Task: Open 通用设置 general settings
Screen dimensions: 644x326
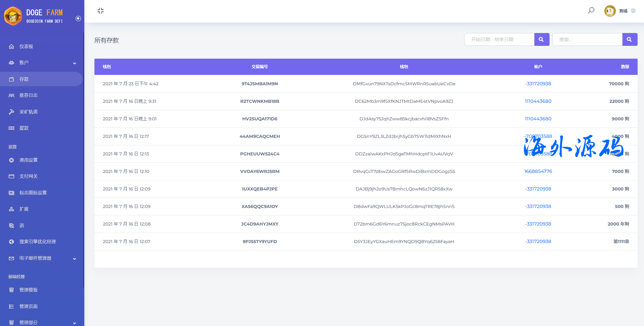Action: (28, 160)
